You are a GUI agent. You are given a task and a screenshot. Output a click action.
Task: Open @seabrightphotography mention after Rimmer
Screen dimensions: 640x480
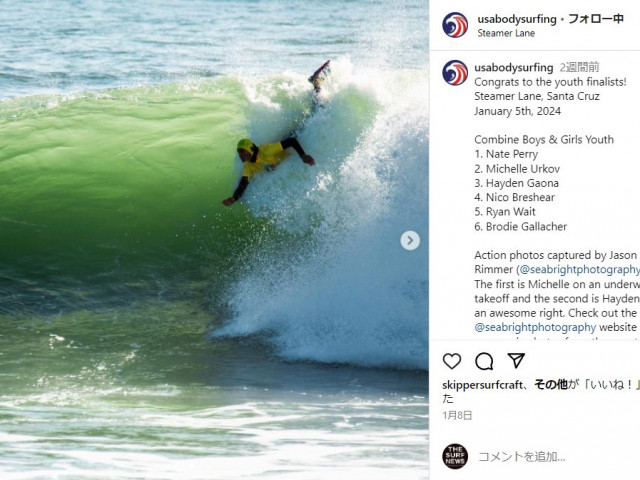click(579, 269)
